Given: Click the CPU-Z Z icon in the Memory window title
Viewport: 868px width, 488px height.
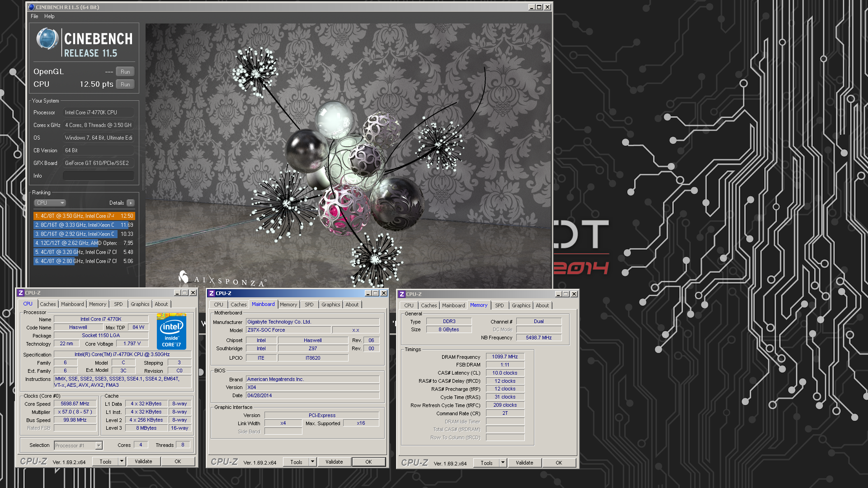Looking at the screenshot, I should tap(401, 294).
